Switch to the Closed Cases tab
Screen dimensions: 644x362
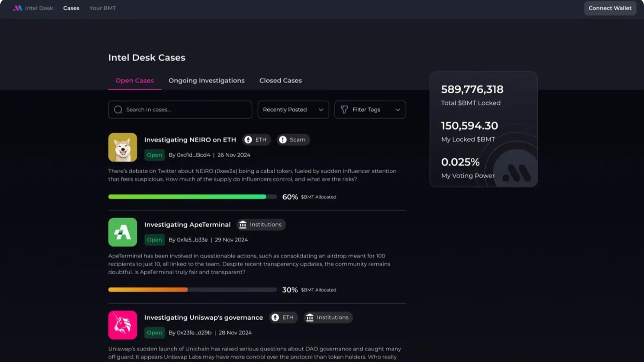click(x=281, y=80)
